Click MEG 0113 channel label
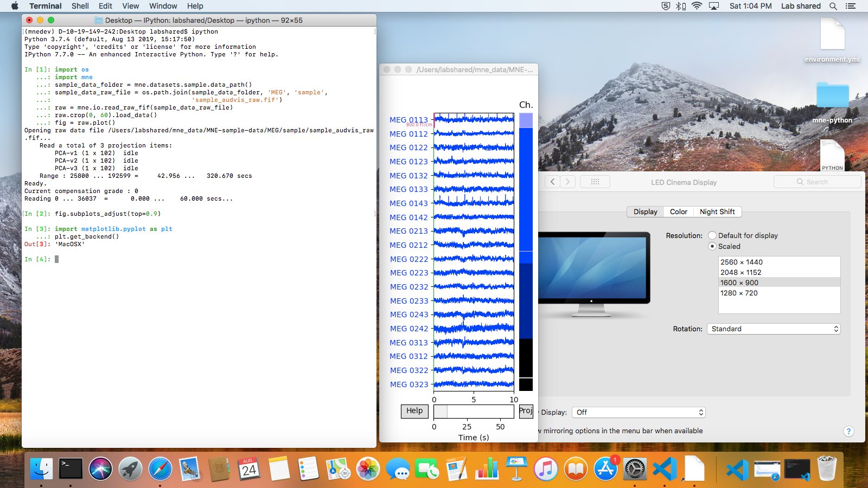This screenshot has height=488, width=868. tap(409, 120)
